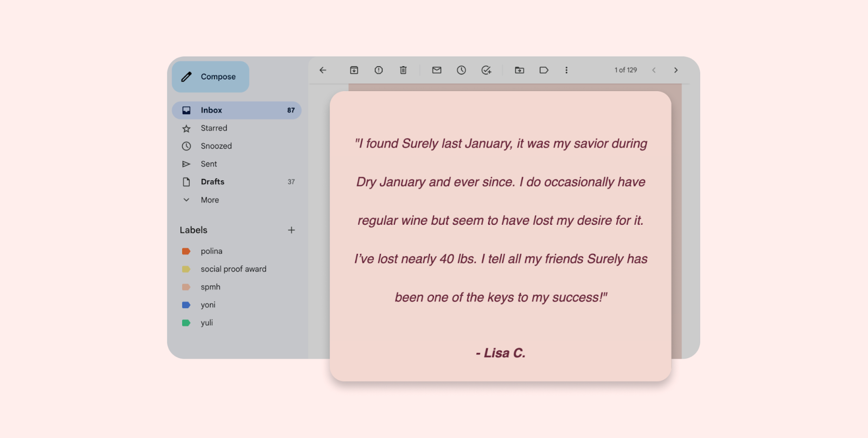Archive this email using the archive icon
The height and width of the screenshot is (438, 868).
354,70
